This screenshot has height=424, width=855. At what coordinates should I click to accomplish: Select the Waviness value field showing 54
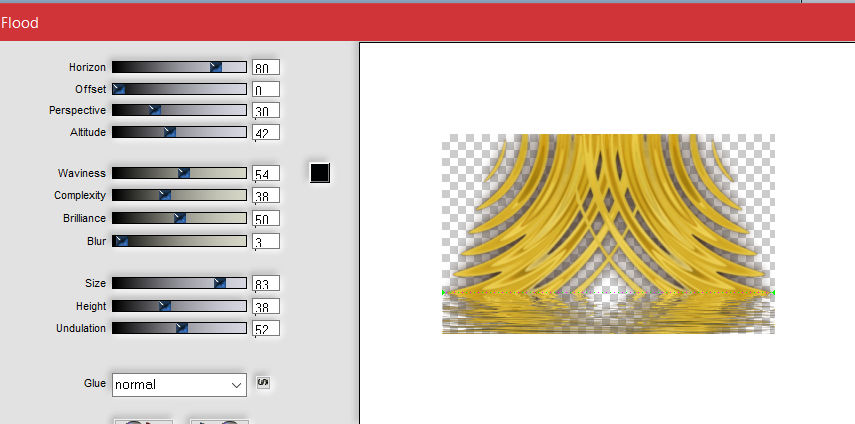(266, 174)
